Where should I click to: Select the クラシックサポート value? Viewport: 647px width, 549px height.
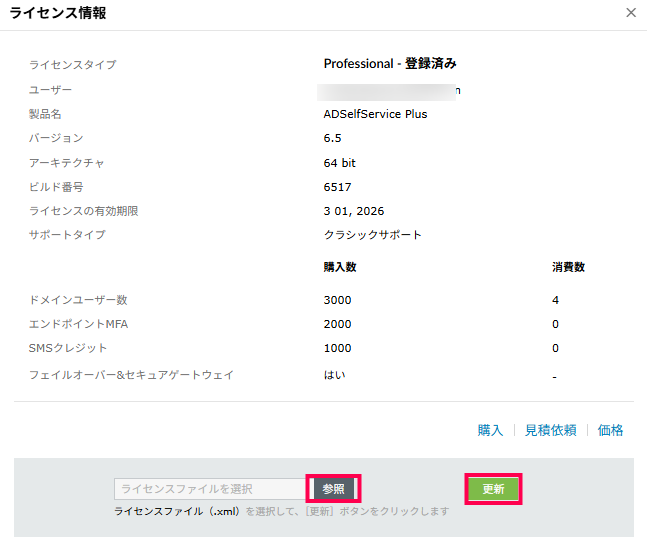pyautogui.click(x=372, y=235)
